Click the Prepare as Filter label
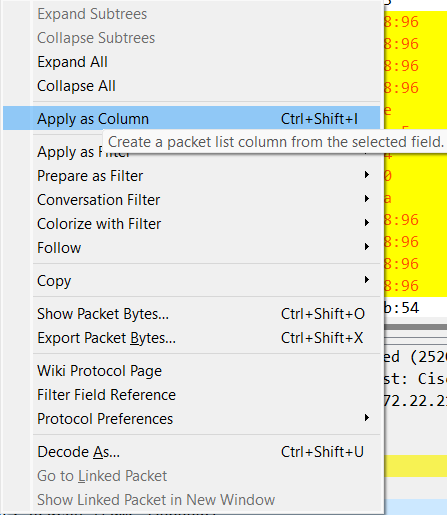 pyautogui.click(x=90, y=176)
